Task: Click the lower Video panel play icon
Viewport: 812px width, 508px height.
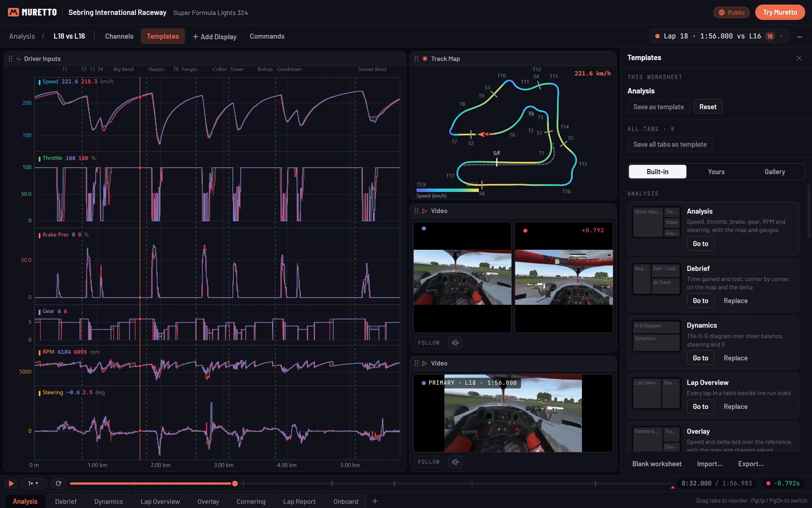Action: click(x=425, y=364)
